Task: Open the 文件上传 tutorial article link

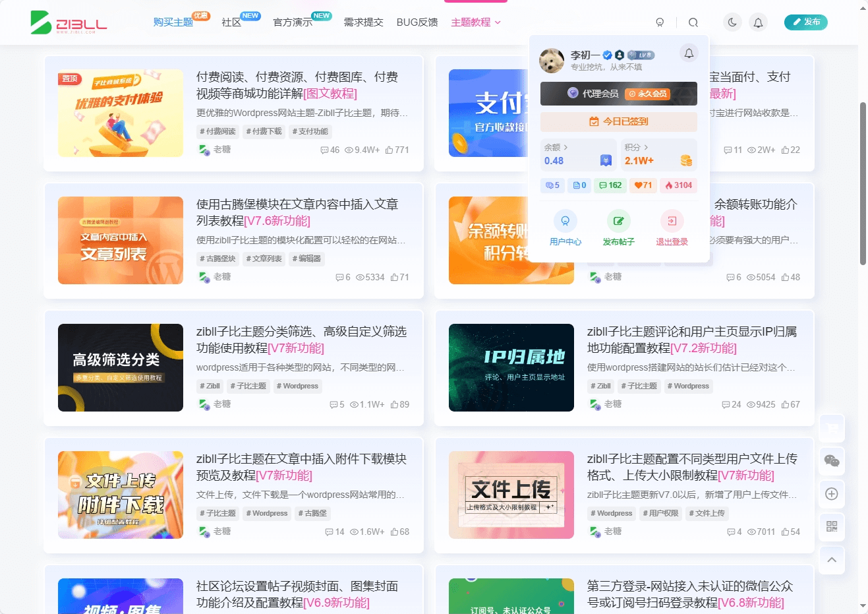Action: pos(690,466)
